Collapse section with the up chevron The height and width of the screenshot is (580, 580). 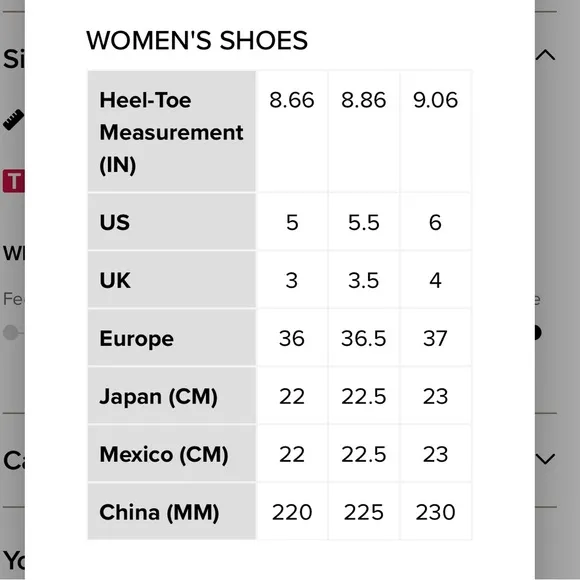[x=545, y=55]
